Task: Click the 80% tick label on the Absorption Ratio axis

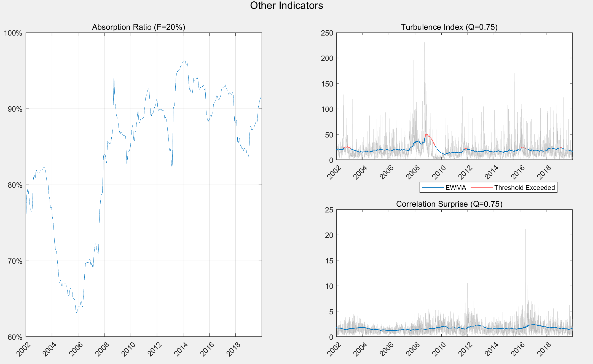Action: 15,185
